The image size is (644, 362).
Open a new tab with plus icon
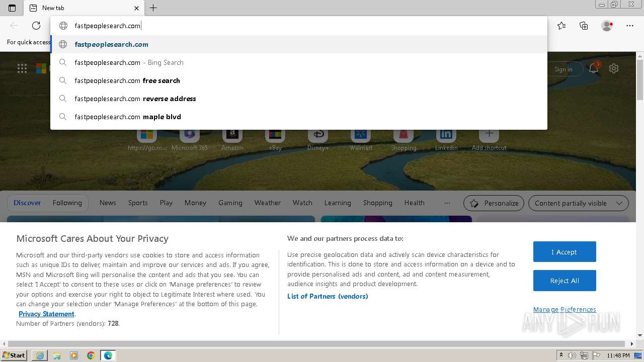pyautogui.click(x=153, y=8)
